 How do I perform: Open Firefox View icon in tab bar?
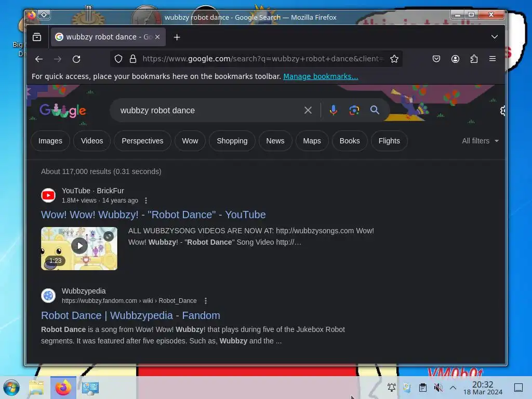point(37,37)
